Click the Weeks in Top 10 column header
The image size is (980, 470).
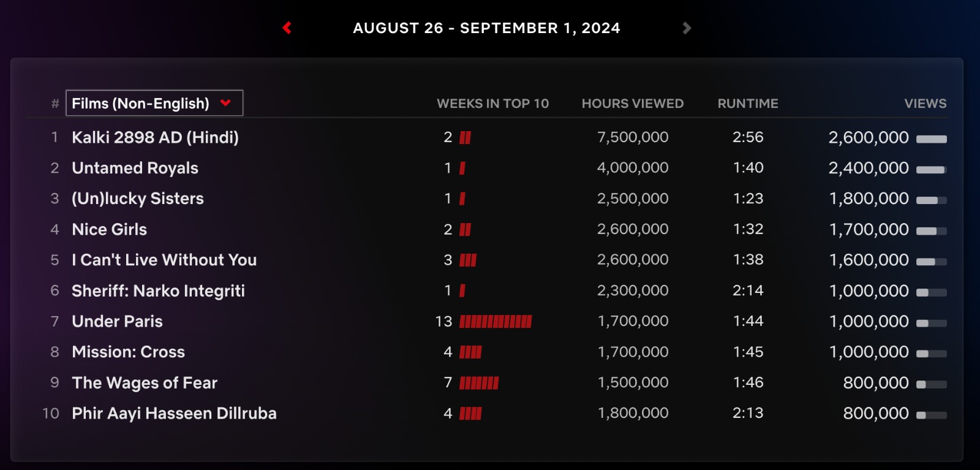point(492,104)
